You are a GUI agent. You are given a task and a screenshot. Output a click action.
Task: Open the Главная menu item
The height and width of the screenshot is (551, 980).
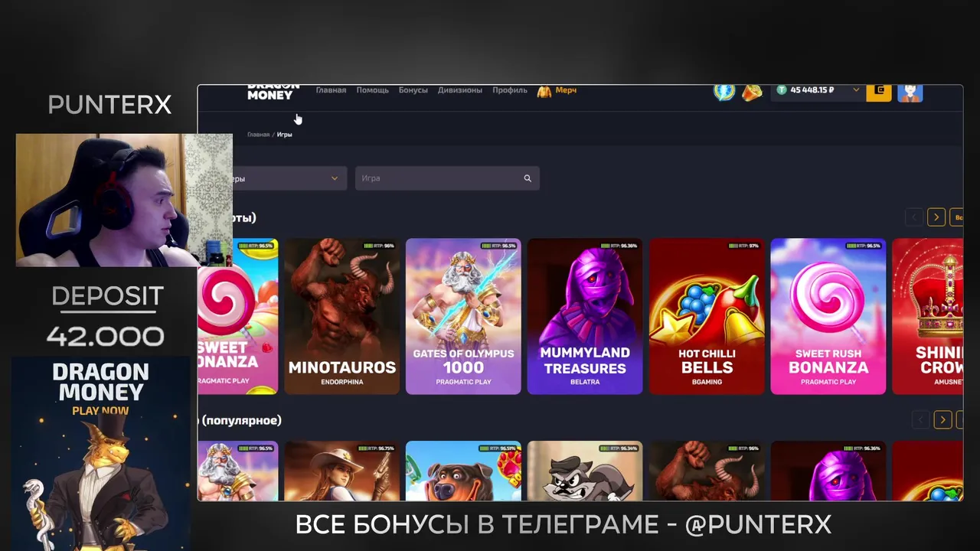point(331,90)
